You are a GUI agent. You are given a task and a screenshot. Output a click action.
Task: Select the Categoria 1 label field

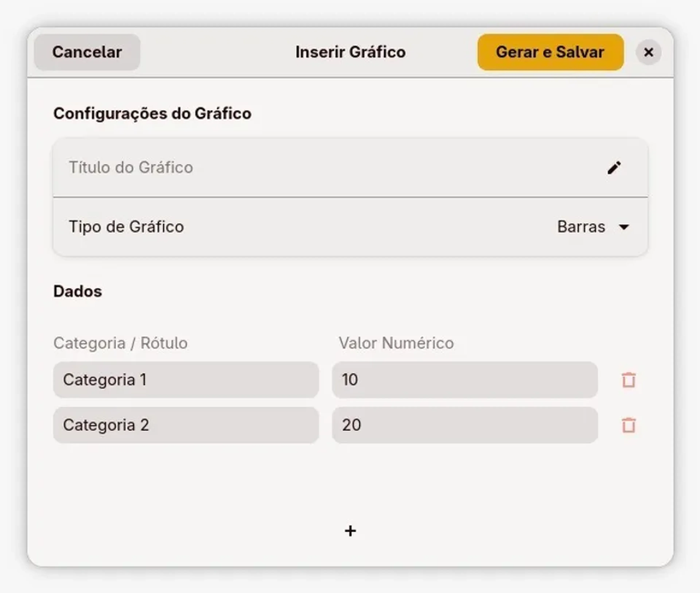point(186,380)
